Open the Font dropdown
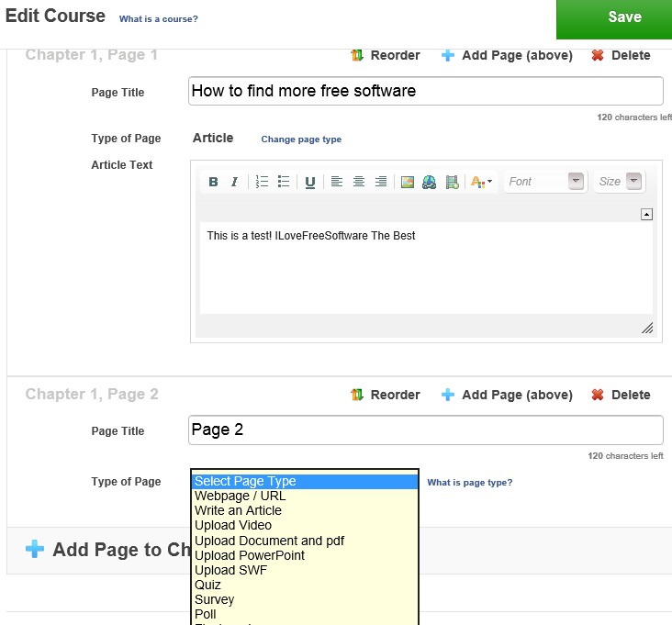 547,182
